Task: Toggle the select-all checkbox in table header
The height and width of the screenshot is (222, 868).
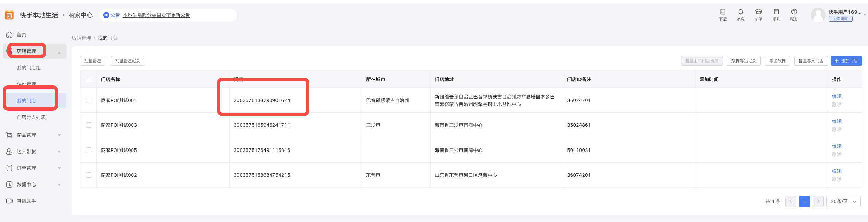Action: coord(89,80)
